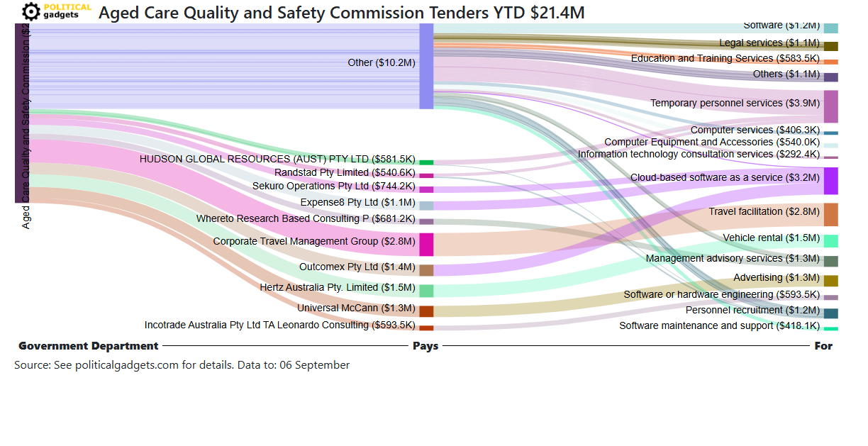Select the Aged Care Commission source node bar

coord(21,113)
